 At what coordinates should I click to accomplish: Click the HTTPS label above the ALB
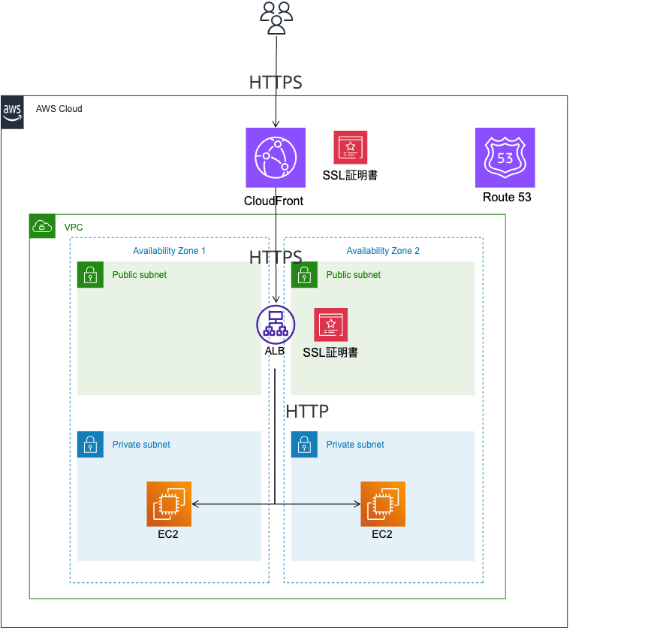276,257
